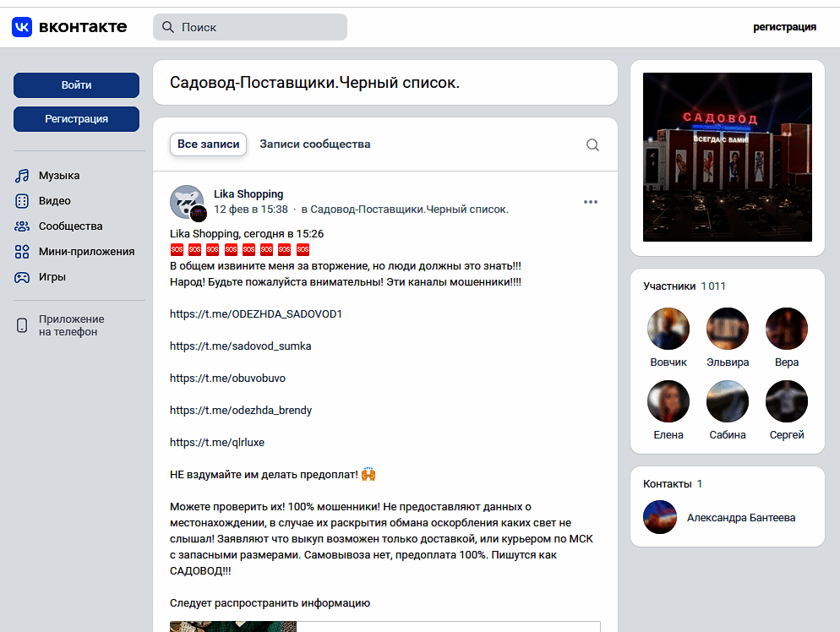Click Lika Shopping avatar image
This screenshot has width=840, height=632.
pyautogui.click(x=187, y=202)
